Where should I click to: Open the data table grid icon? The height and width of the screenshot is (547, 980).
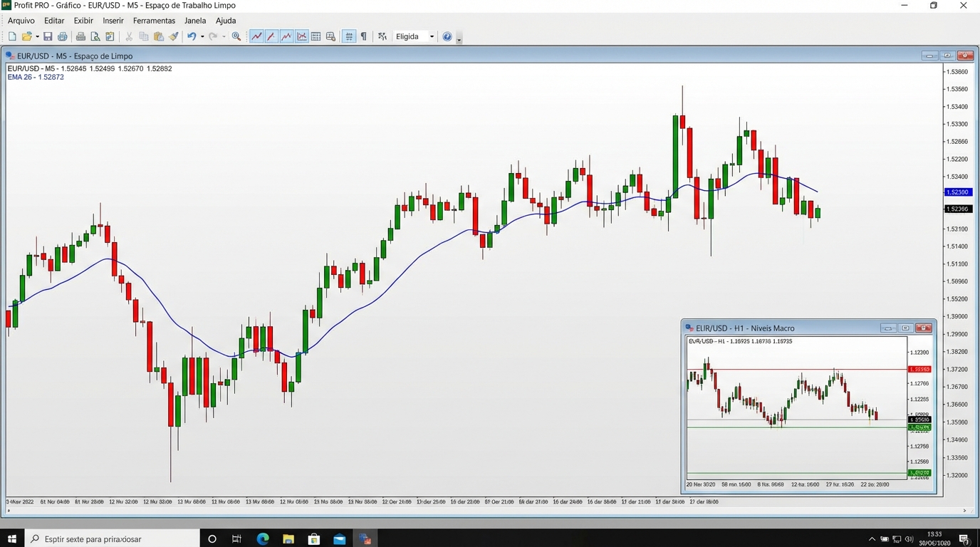(316, 36)
